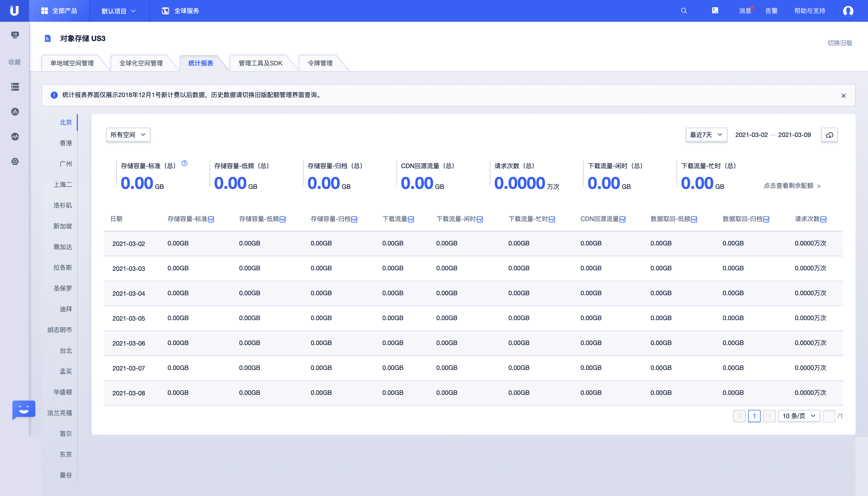
Task: Toggle chart checkbox for 请求次数 column
Action: pos(823,219)
